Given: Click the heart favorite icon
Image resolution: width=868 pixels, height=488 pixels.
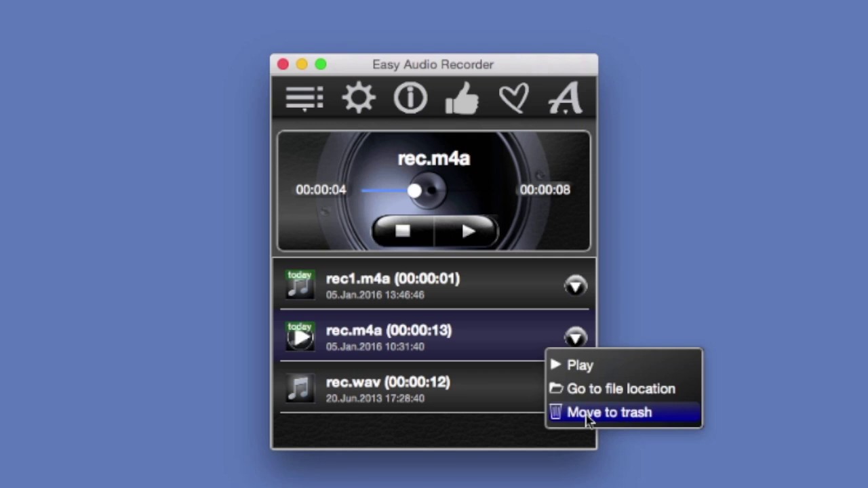Looking at the screenshot, I should (513, 98).
